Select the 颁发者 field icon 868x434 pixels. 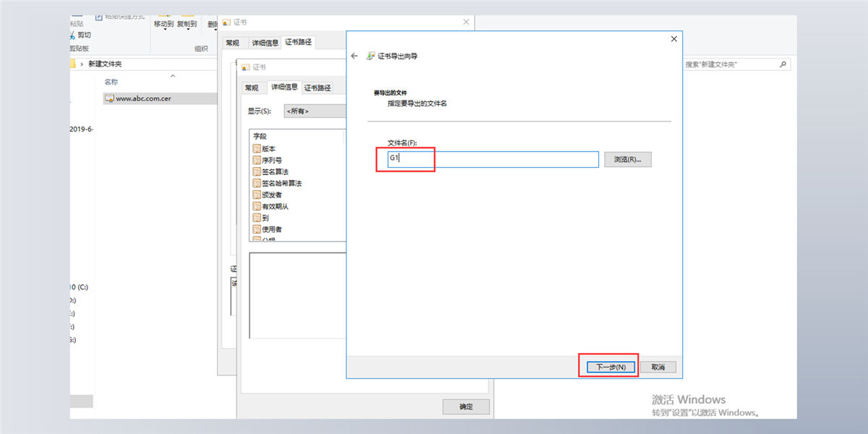coord(257,195)
